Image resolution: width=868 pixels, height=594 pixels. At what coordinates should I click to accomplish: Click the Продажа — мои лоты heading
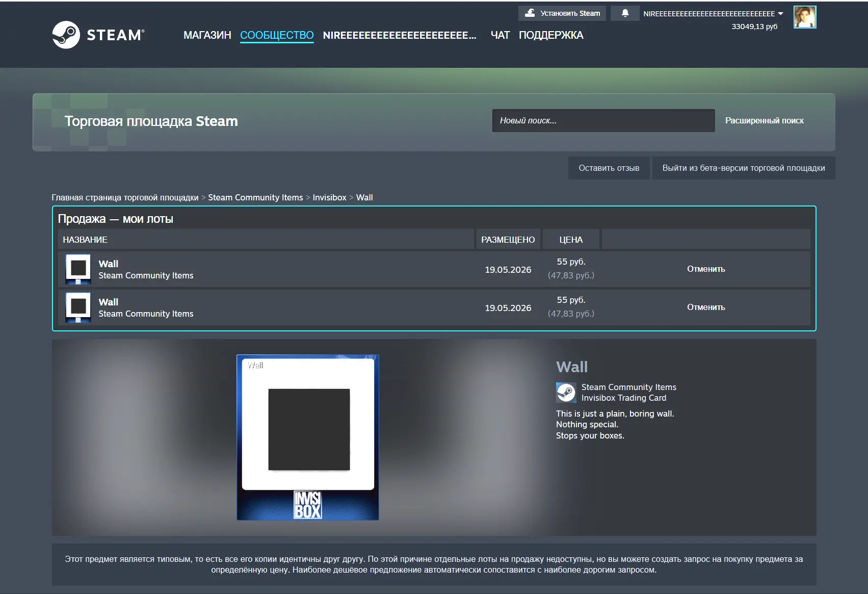(x=116, y=219)
